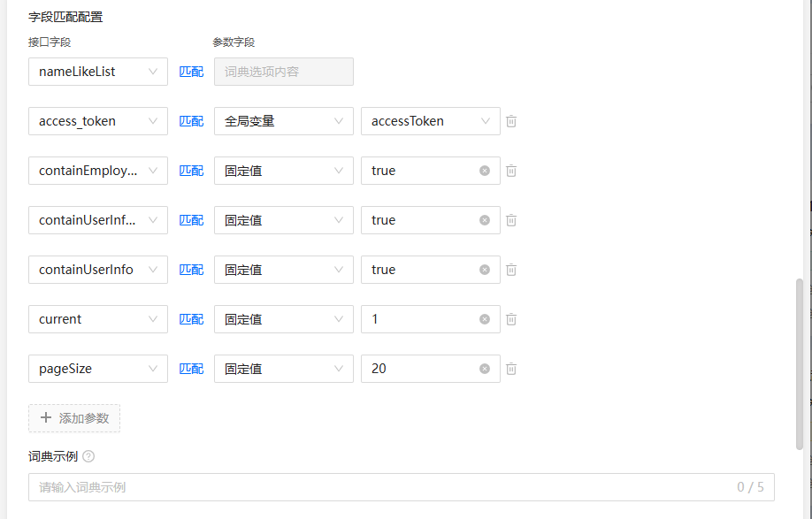Click 匹配 link beside access_token
Screen dimensions: 812x519
pyautogui.click(x=191, y=121)
